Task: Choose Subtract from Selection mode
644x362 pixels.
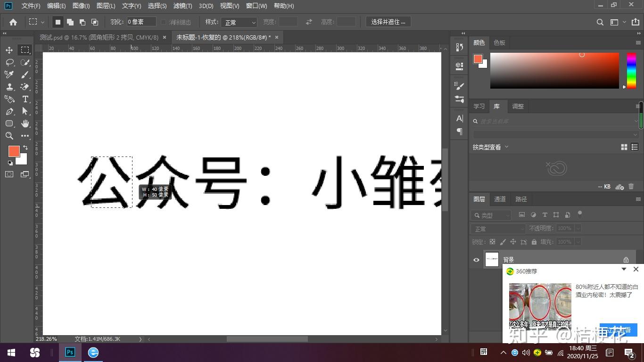Action: point(83,22)
